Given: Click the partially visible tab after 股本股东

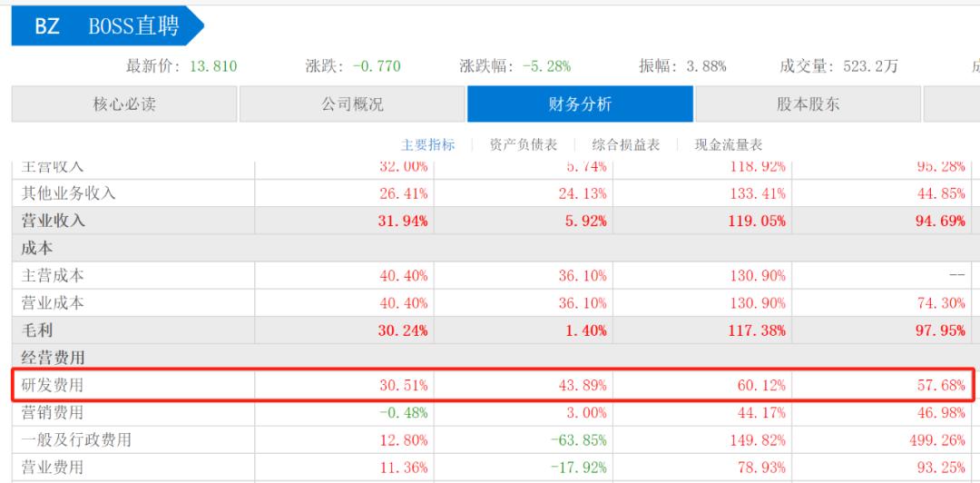Looking at the screenshot, I should [951, 103].
